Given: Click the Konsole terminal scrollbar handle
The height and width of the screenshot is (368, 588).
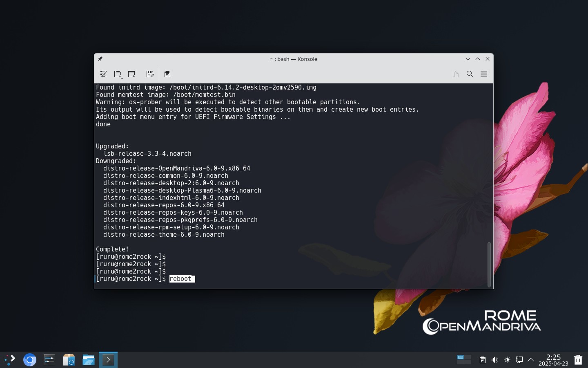Looking at the screenshot, I should click(x=489, y=264).
